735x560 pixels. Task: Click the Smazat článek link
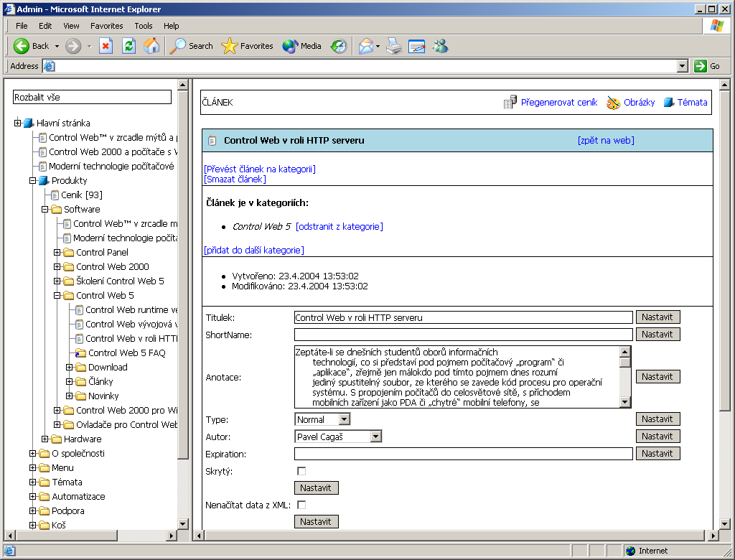[235, 179]
